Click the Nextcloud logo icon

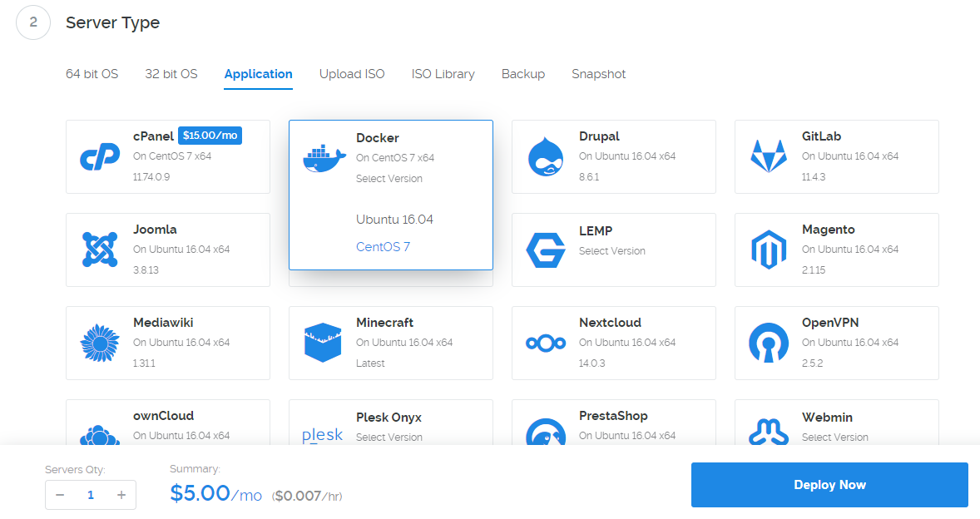pyautogui.click(x=546, y=343)
